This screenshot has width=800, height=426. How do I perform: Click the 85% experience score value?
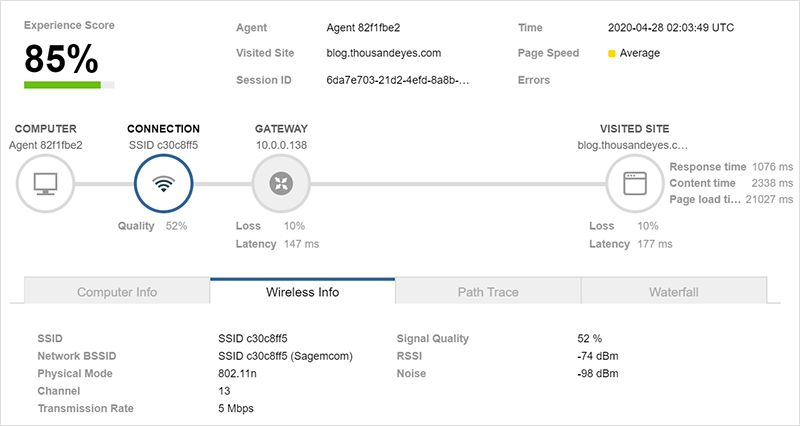click(61, 58)
